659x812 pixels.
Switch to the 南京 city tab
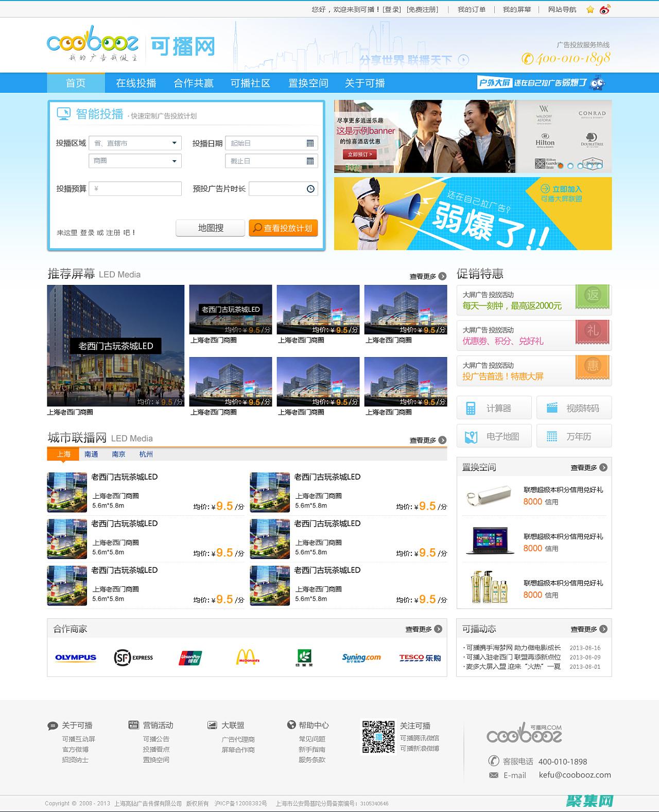(118, 454)
